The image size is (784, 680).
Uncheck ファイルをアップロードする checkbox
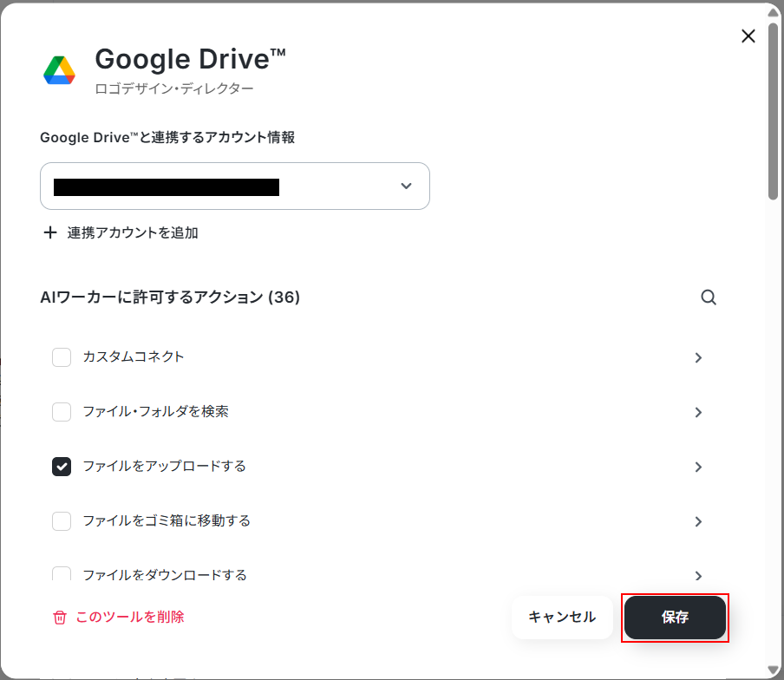coord(62,467)
